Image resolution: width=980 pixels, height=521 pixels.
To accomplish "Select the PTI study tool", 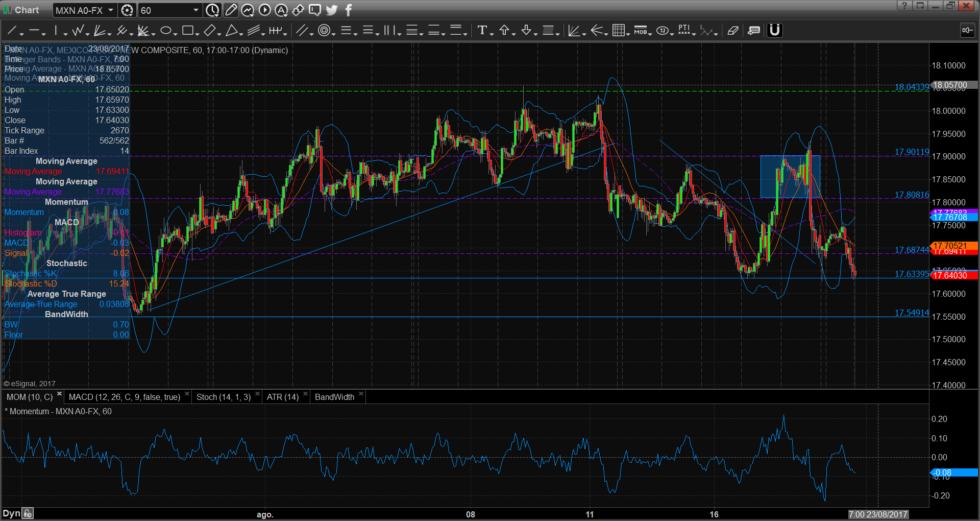I will click(x=684, y=31).
